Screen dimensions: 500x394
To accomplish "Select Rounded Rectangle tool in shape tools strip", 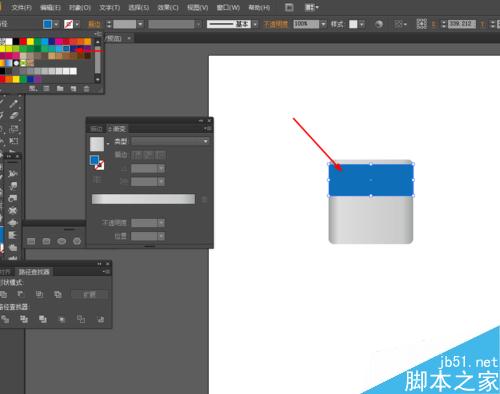I will click(x=46, y=241).
